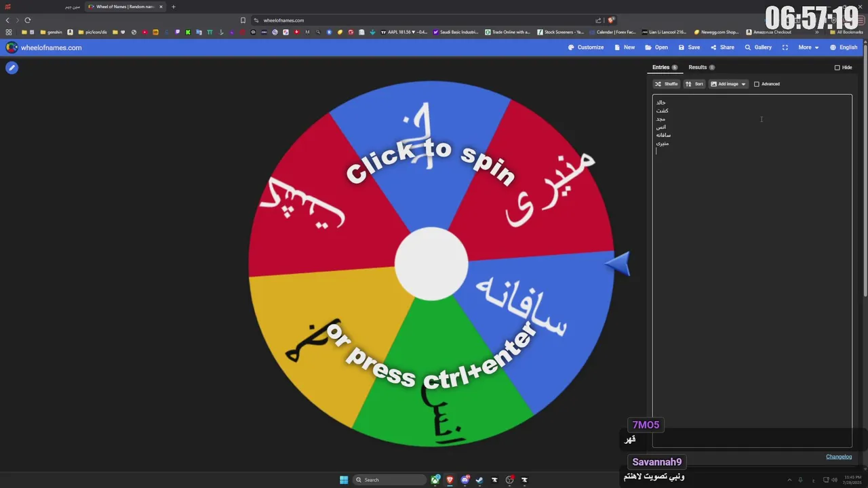Open a new browser tab
This screenshot has width=868, height=488.
tap(173, 7)
